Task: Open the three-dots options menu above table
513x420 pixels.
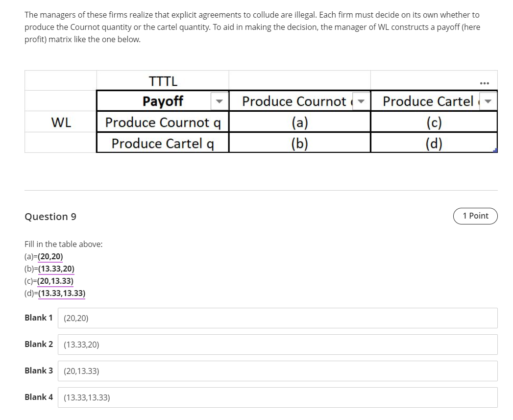Action: [x=484, y=83]
